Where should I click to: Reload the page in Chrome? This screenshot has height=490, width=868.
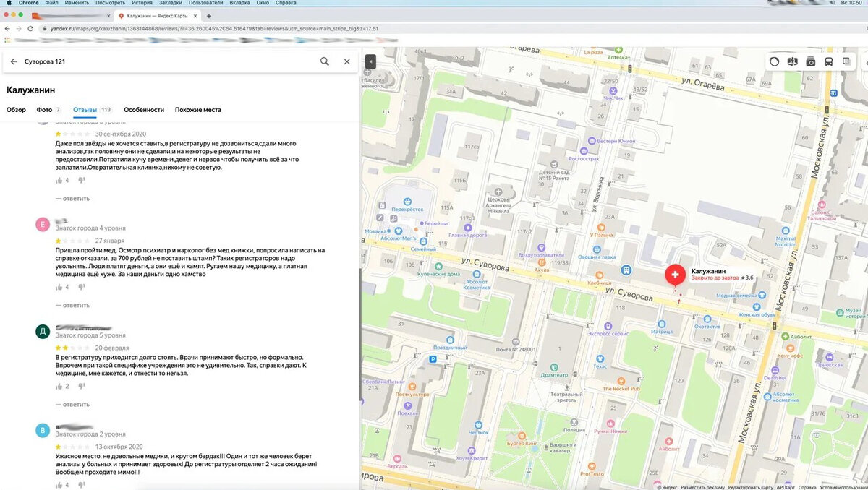coord(30,28)
